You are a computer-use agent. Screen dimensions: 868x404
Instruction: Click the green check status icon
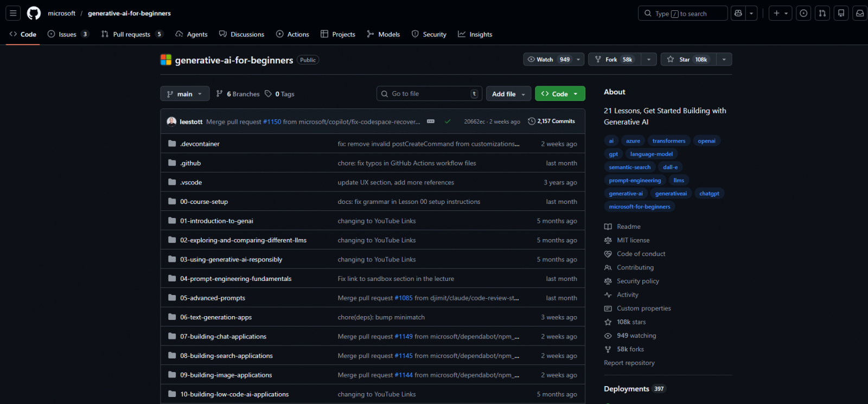pos(448,121)
